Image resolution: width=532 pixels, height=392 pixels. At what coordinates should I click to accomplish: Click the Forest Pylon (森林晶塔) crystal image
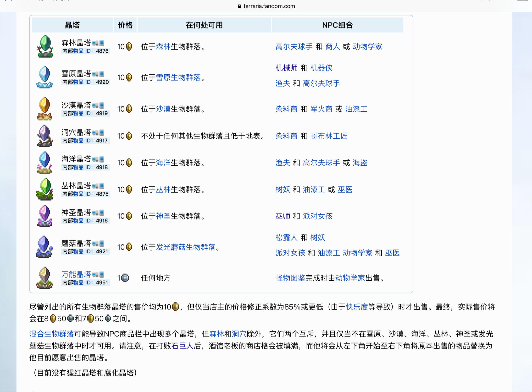pyautogui.click(x=45, y=46)
